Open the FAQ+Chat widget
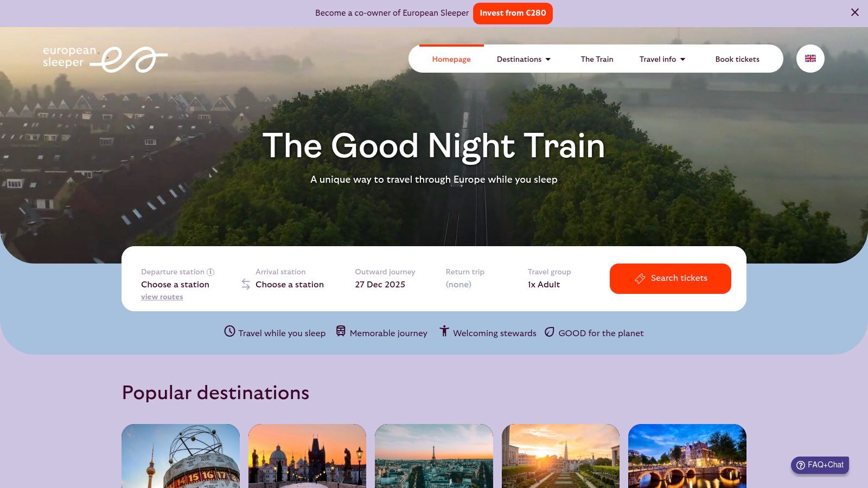The image size is (868, 488). (820, 465)
